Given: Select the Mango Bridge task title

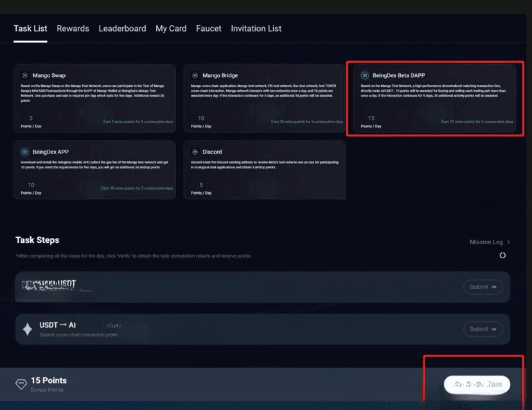Looking at the screenshot, I should 220,75.
